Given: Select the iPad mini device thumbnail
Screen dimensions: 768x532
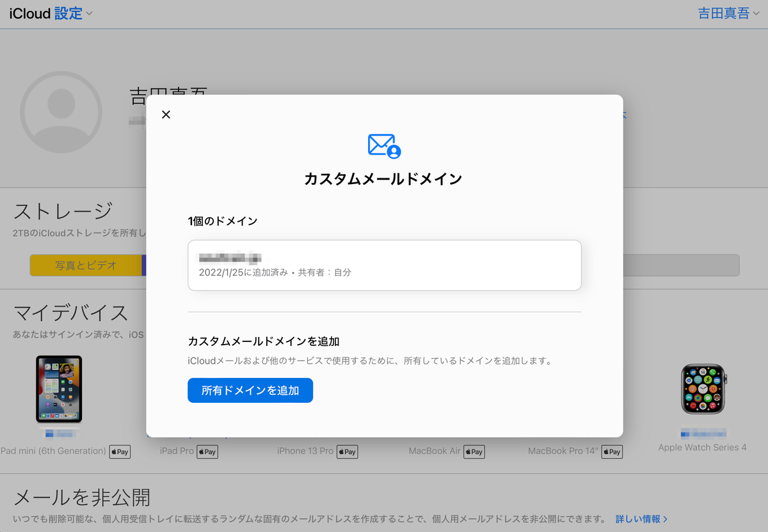Looking at the screenshot, I should coord(59,389).
